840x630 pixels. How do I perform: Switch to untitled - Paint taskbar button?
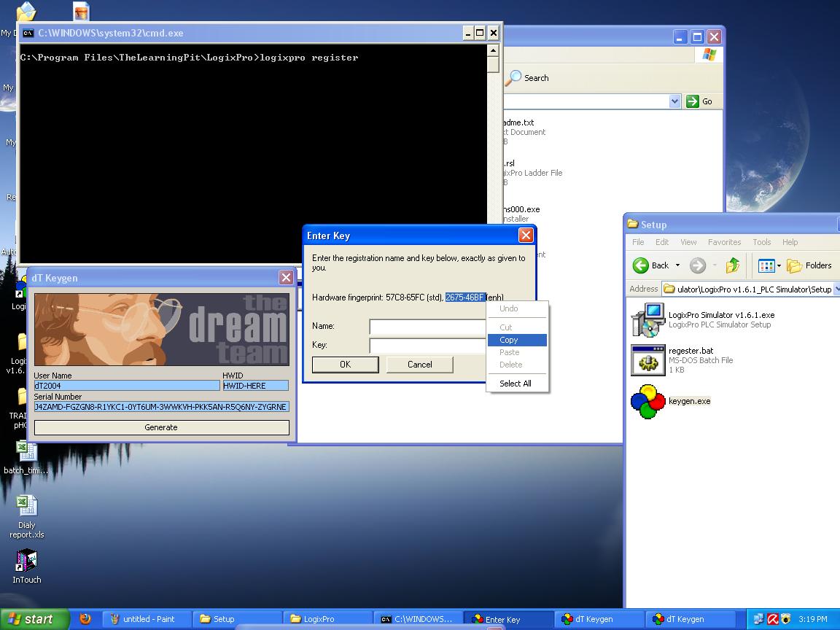coord(146,619)
